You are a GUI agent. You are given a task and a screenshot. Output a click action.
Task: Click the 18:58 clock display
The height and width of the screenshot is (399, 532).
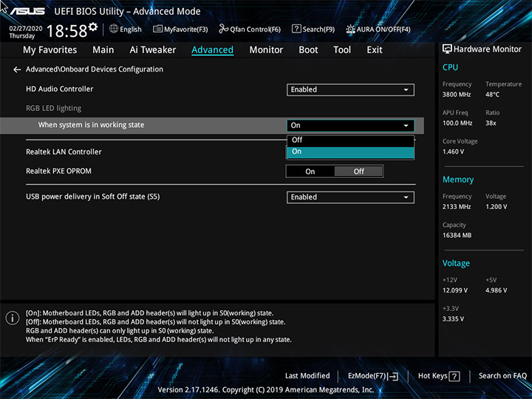click(x=66, y=31)
